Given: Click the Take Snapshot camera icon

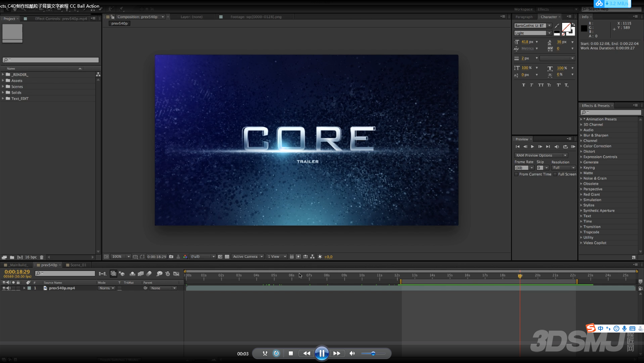Looking at the screenshot, I should 171,256.
